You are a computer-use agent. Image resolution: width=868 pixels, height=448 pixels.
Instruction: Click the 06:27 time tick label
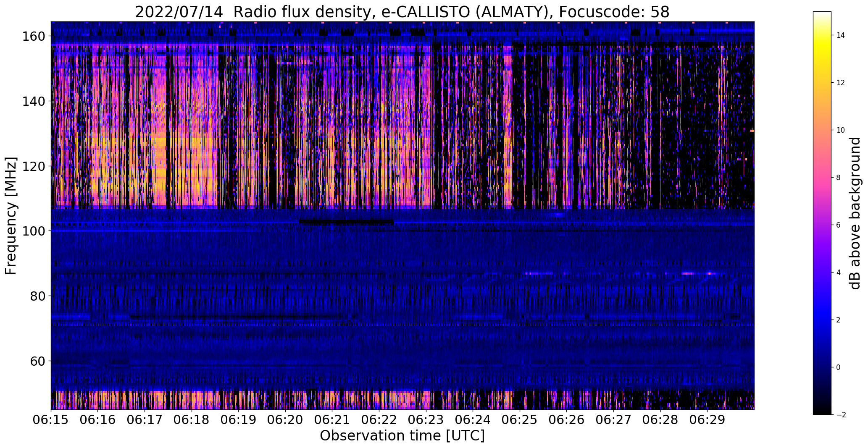tap(613, 420)
